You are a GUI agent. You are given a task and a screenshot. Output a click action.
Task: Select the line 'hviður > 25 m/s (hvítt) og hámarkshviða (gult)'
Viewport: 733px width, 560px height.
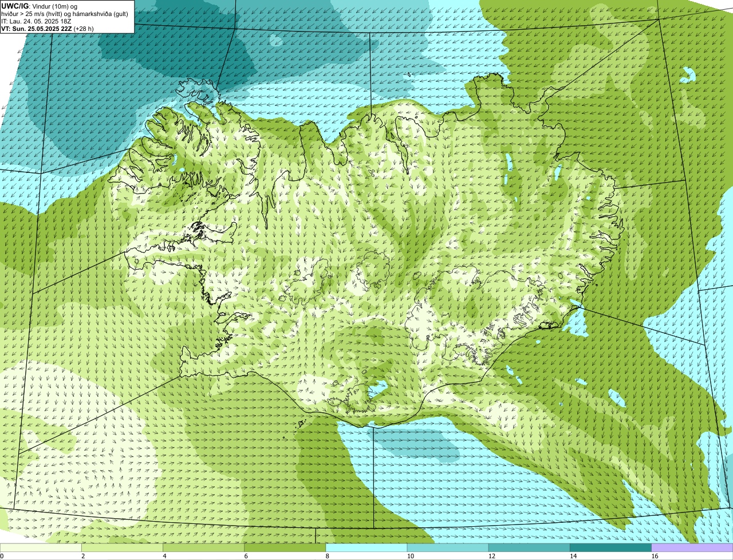point(65,14)
